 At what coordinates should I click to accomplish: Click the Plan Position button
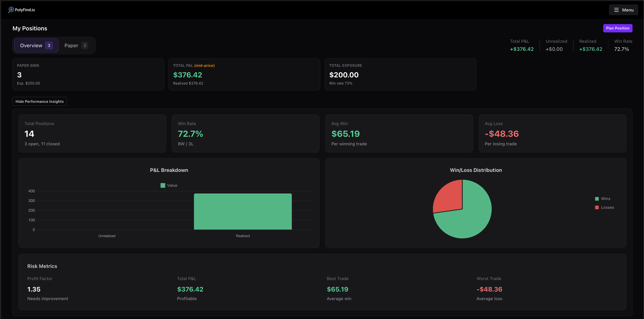(x=617, y=28)
